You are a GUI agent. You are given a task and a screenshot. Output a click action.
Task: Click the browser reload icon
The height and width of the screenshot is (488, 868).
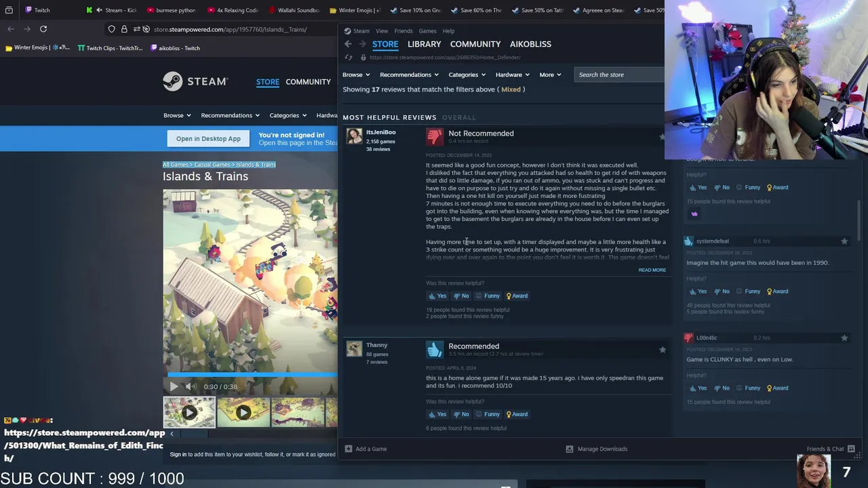click(x=43, y=29)
